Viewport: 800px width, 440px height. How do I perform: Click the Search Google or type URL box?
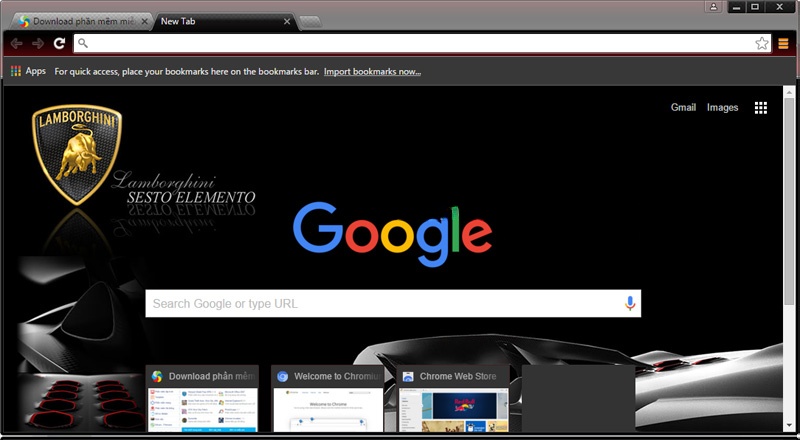click(x=393, y=303)
